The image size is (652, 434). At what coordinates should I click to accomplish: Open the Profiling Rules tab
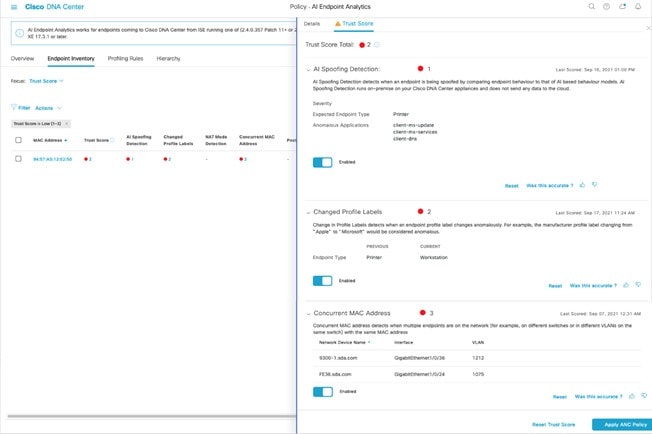click(126, 59)
